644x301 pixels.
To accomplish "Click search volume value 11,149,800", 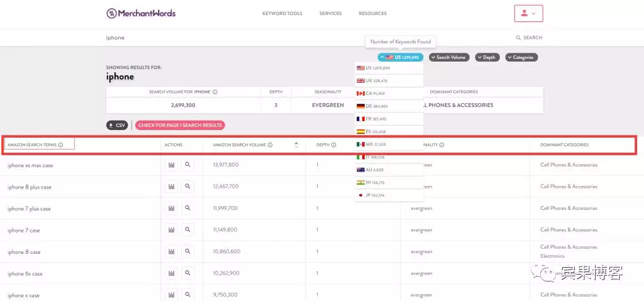I will point(225,229).
